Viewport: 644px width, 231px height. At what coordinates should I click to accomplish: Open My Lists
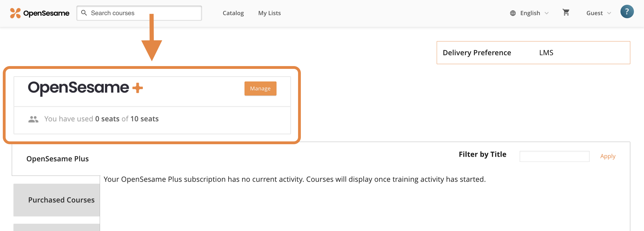[x=269, y=13]
